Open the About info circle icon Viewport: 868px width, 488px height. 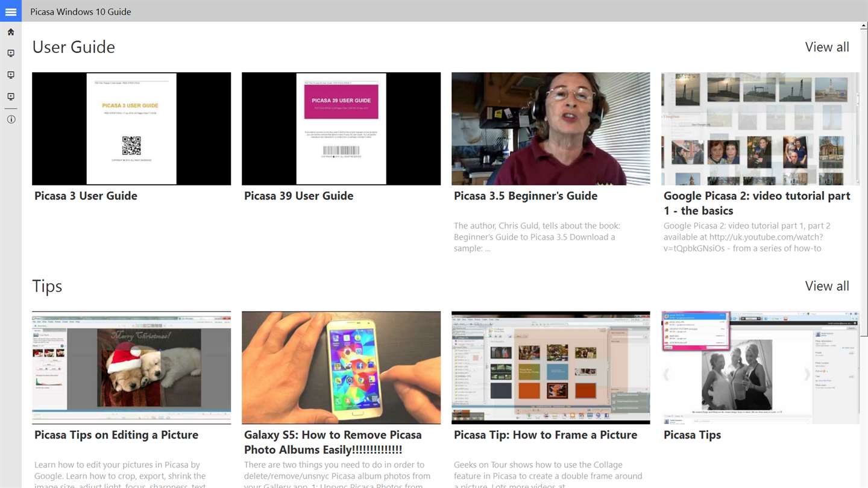[11, 119]
